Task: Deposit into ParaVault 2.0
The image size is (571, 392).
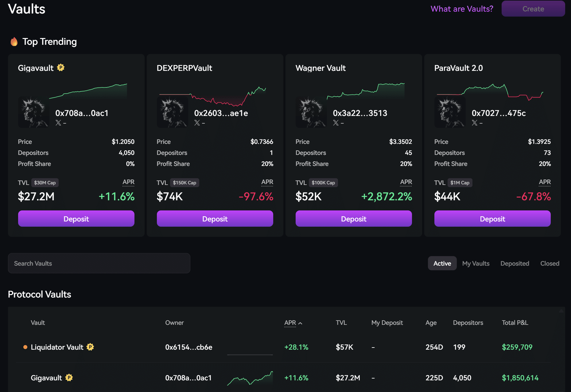Action: click(492, 219)
